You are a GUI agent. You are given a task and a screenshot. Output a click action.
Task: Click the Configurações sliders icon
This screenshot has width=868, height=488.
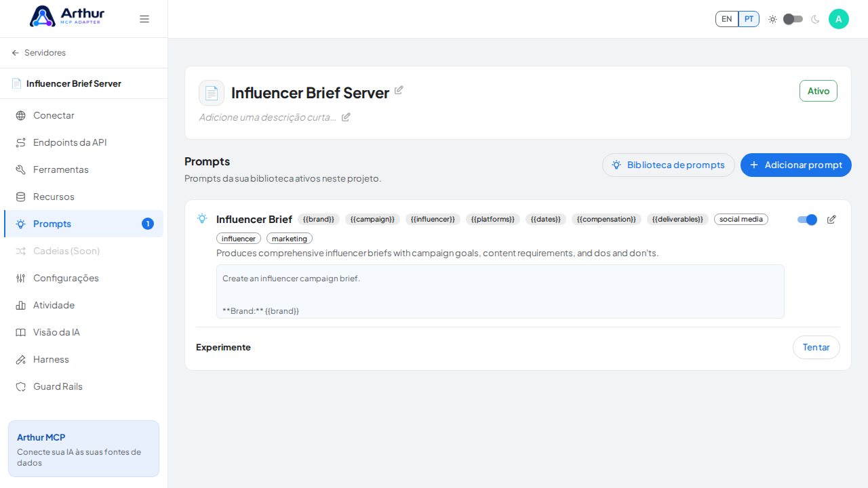20,278
